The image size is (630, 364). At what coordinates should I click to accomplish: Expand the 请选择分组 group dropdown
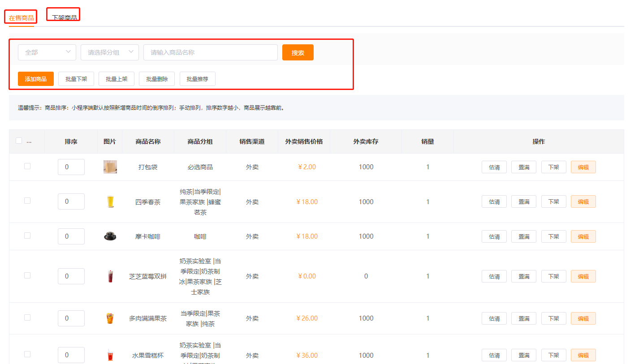[x=110, y=52]
